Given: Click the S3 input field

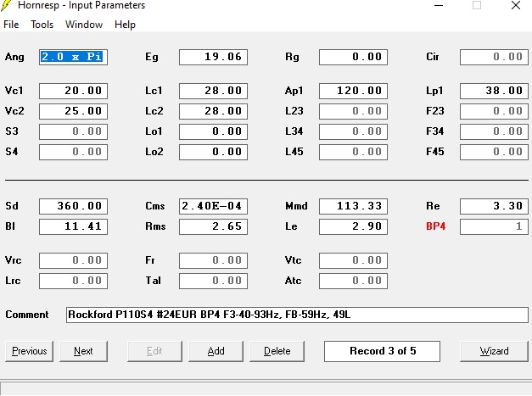Looking at the screenshot, I should click(73, 131).
